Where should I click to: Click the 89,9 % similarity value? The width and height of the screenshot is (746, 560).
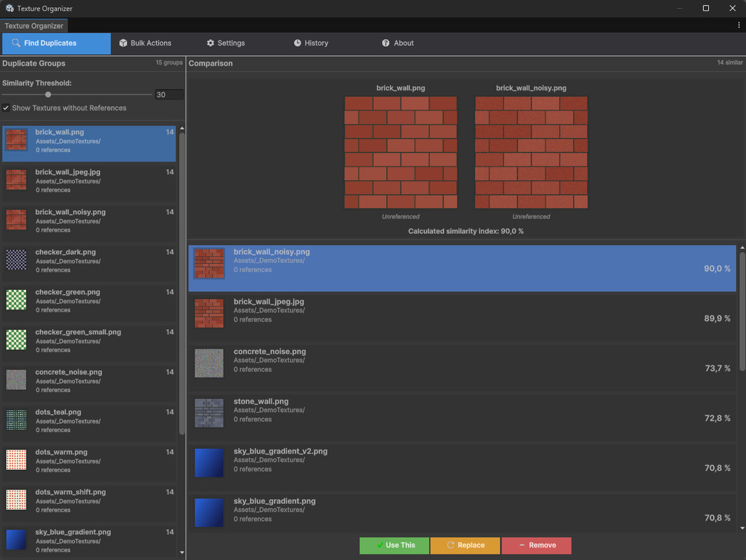[x=717, y=318]
